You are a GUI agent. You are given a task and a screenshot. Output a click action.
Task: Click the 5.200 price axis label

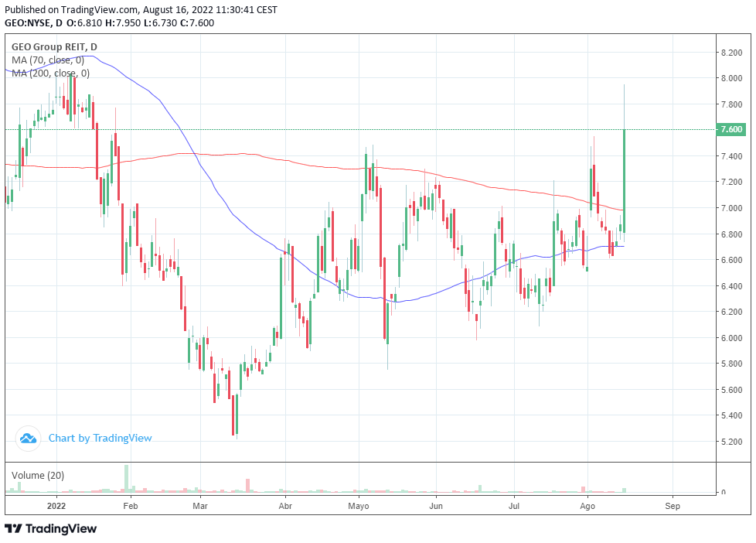[731, 441]
